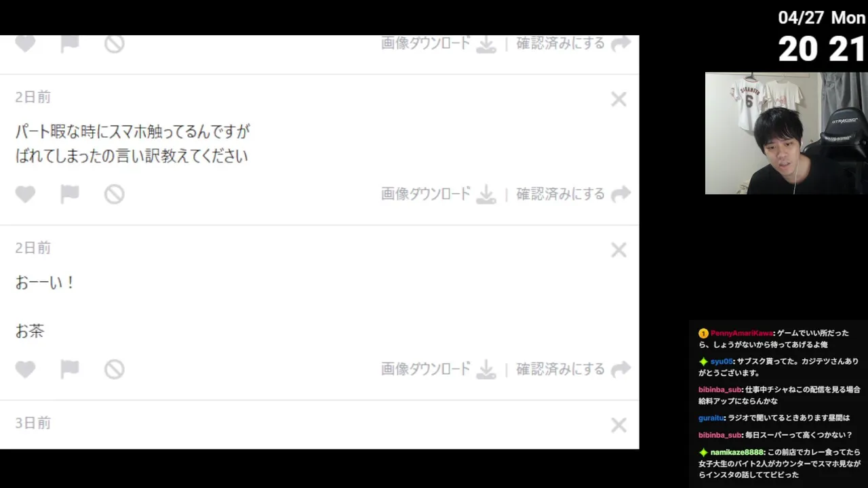
Task: Mark お茶 message as 確認済み
Action: [x=574, y=369]
